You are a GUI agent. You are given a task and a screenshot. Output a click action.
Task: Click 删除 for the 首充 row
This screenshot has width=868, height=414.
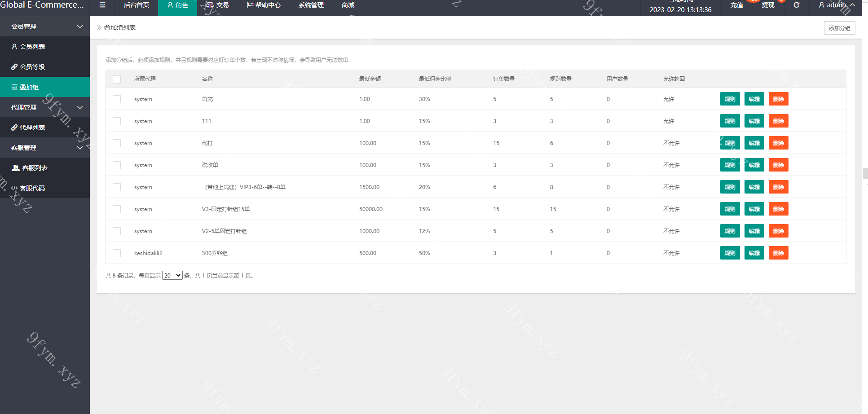pos(778,99)
